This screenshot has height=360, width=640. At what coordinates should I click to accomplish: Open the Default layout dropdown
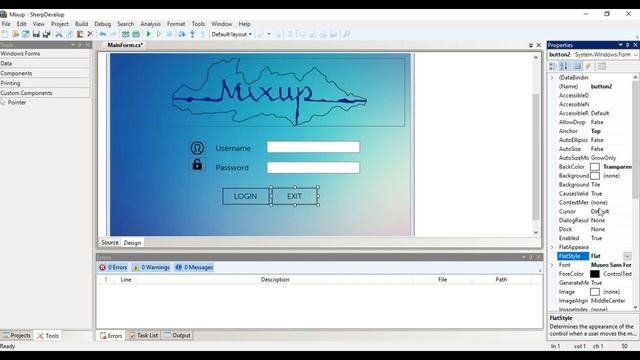(231, 34)
